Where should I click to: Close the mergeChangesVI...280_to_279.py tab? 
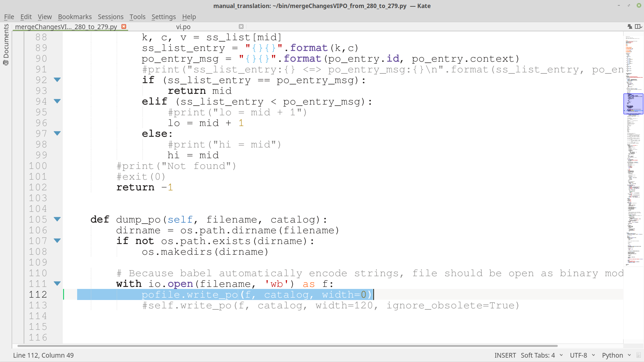point(124,26)
